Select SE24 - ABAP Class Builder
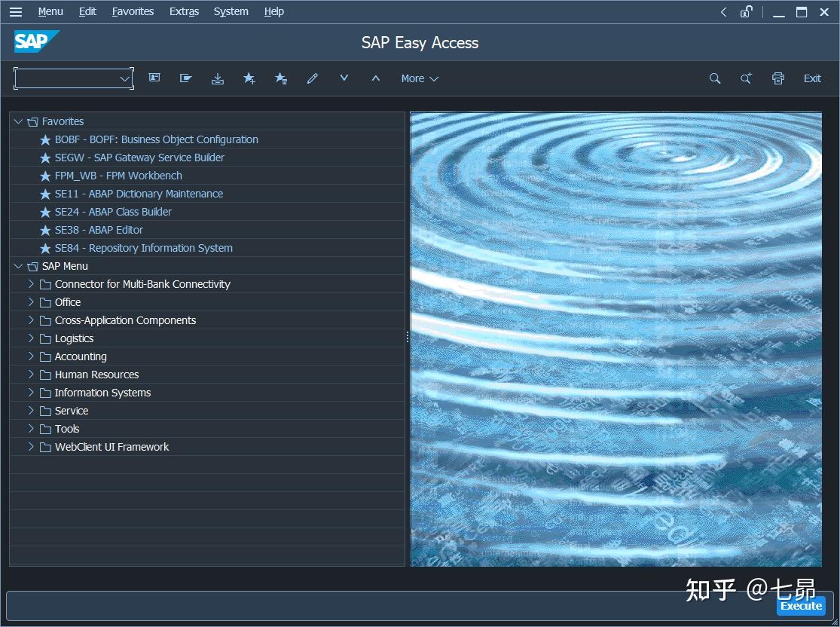 113,213
